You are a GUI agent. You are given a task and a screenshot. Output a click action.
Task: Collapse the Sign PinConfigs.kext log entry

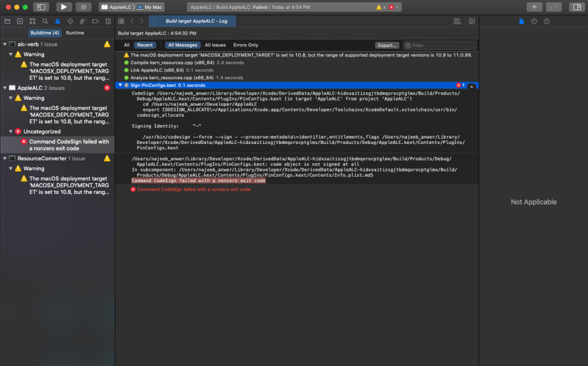coord(121,85)
